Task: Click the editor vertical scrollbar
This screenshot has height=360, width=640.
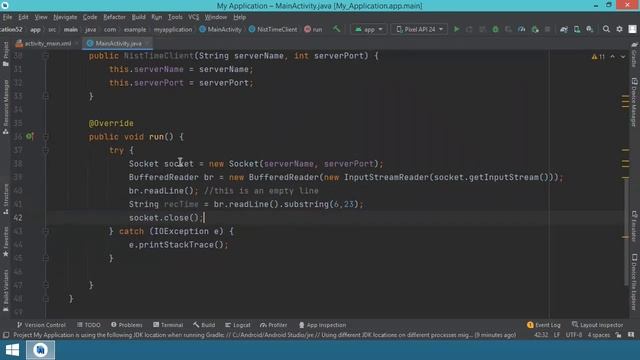Action: click(626, 231)
